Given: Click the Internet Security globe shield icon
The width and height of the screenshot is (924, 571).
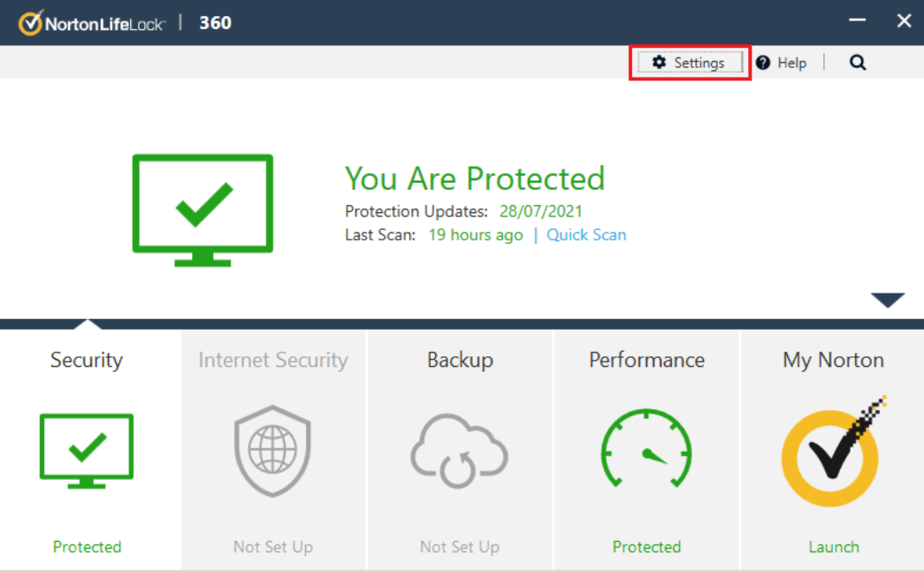Looking at the screenshot, I should pos(272,452).
